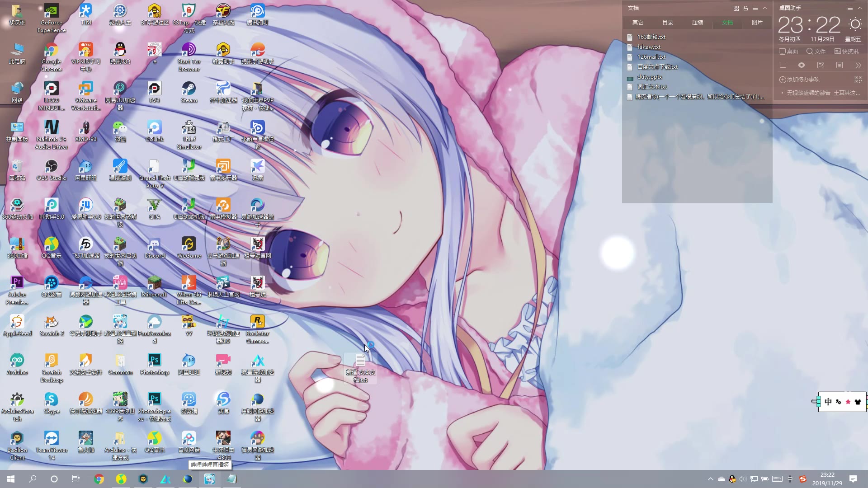Click 桌面 button in 桌面助手 widget
Viewport: 868px width, 488px height.
[788, 52]
